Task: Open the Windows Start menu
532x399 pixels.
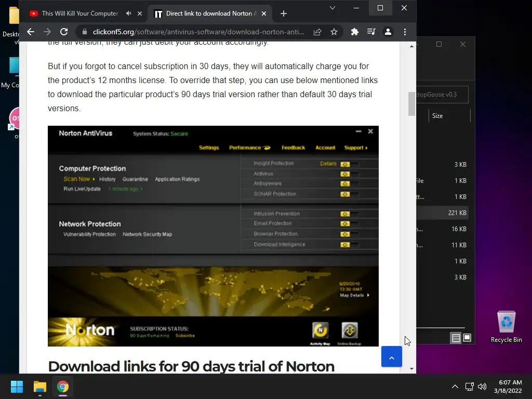Action: tap(17, 387)
